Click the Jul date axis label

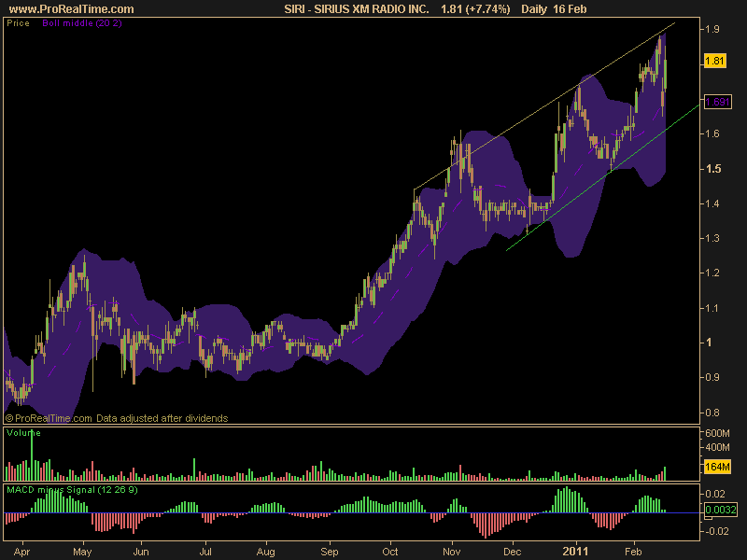coord(205,552)
